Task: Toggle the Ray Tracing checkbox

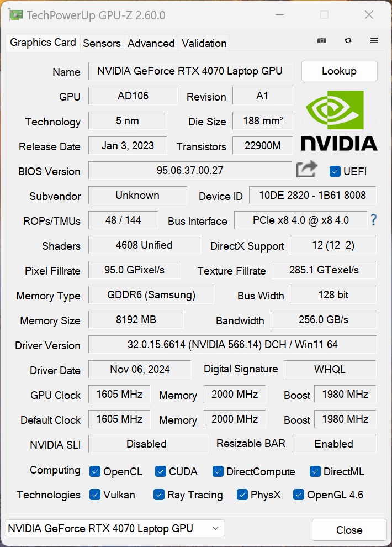Action: point(159,495)
